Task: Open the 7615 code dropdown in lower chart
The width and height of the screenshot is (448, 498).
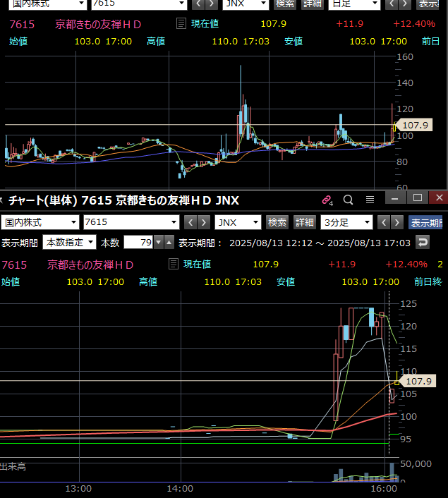Action: (x=131, y=222)
